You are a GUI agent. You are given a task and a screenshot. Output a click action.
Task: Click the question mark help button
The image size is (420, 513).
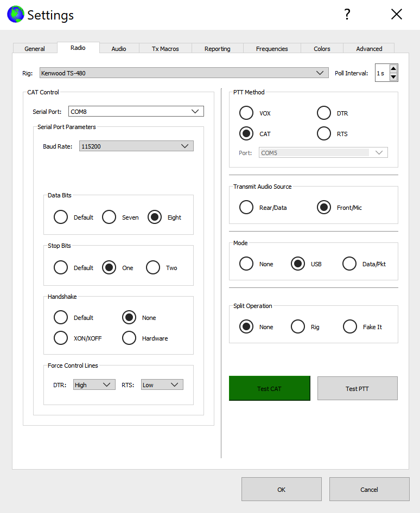[347, 14]
